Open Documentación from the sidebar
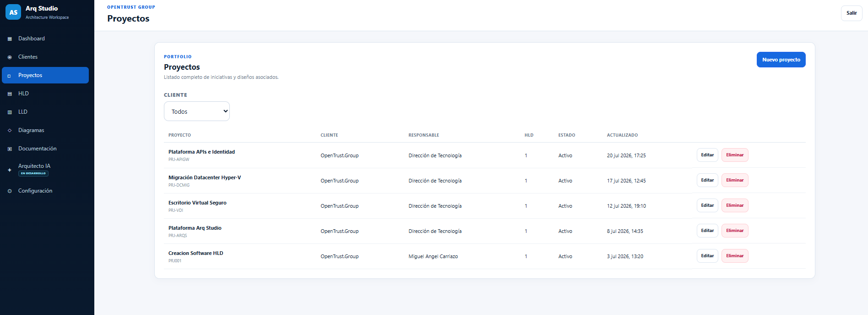Image resolution: width=868 pixels, height=315 pixels. tap(45, 149)
